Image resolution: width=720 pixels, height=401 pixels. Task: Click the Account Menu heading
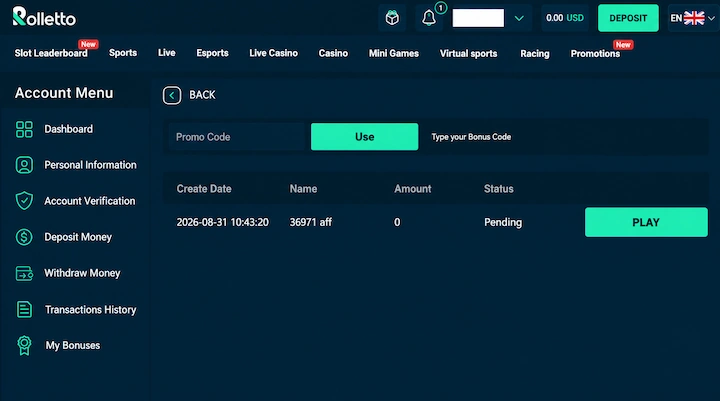64,93
